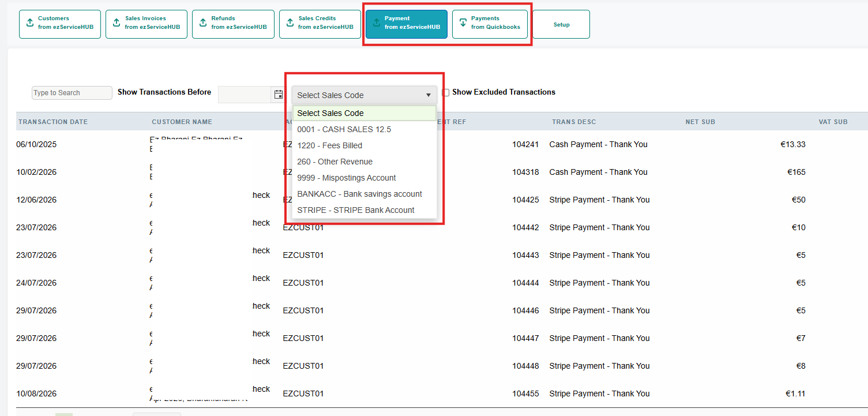
Task: Switch to Payments from Quickbooks tab
Action: pyautogui.click(x=490, y=24)
